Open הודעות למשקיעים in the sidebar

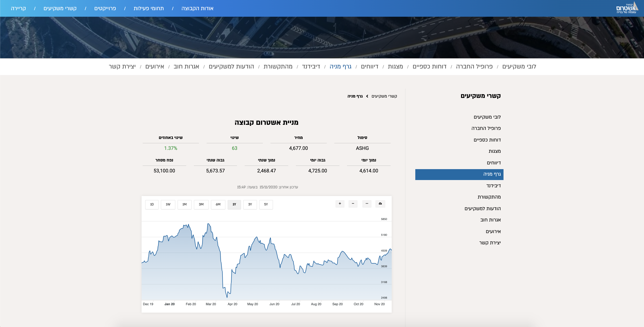[482, 209]
